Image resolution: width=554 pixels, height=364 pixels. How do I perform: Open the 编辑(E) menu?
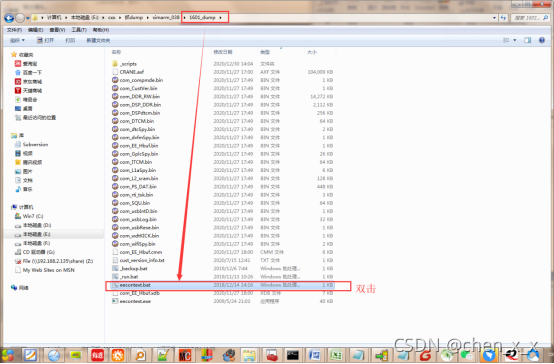click(35, 30)
